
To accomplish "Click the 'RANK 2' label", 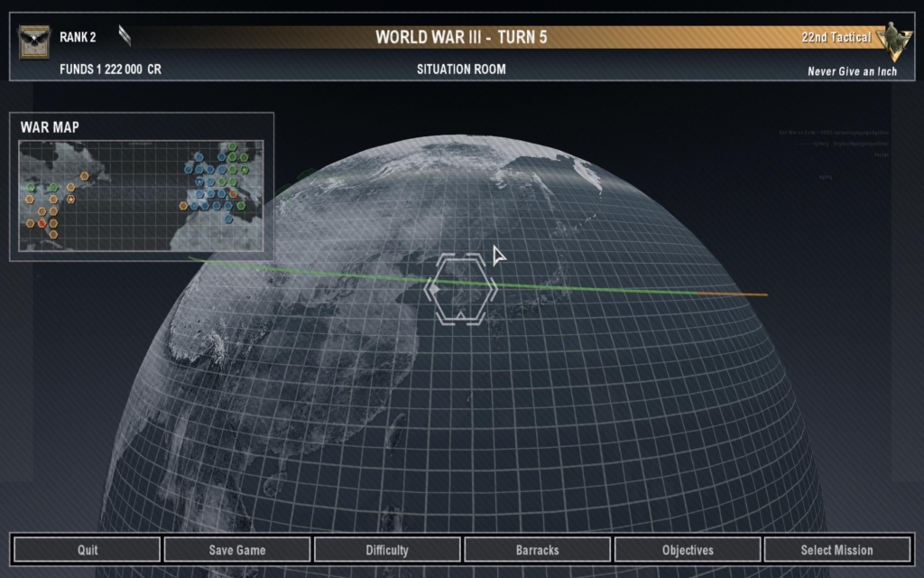I will 78,37.
